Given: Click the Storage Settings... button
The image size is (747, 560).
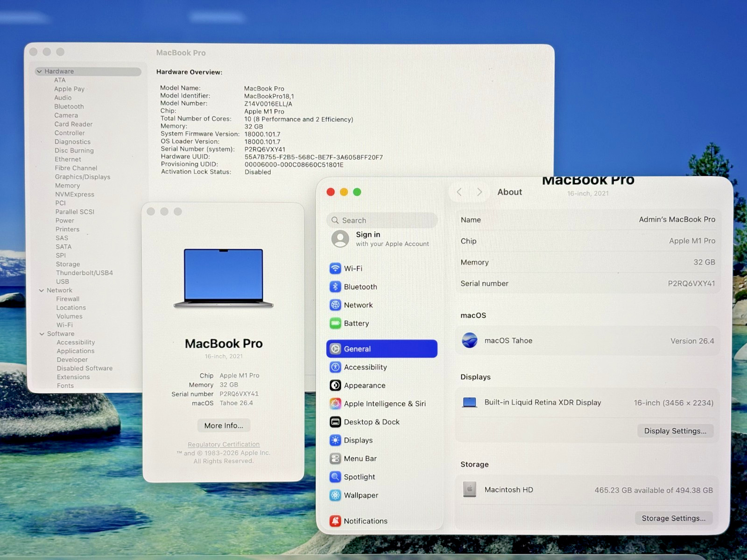Looking at the screenshot, I should click(x=673, y=518).
